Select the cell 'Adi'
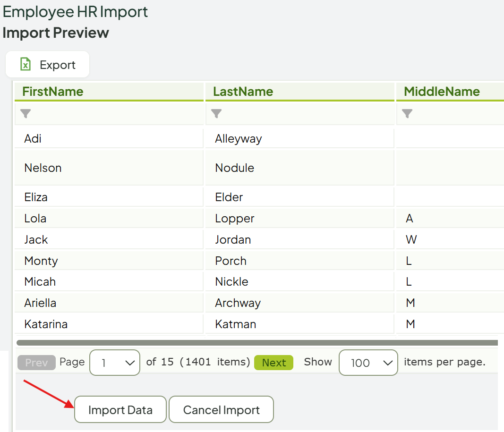 [x=109, y=138]
